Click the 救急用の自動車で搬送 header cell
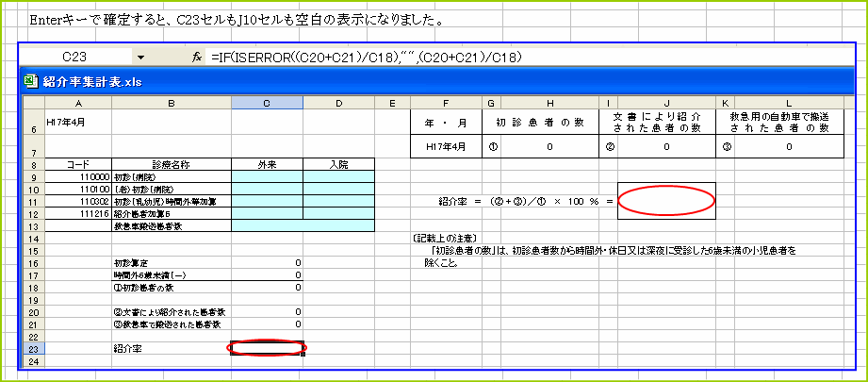The height and width of the screenshot is (382, 868). click(x=780, y=122)
